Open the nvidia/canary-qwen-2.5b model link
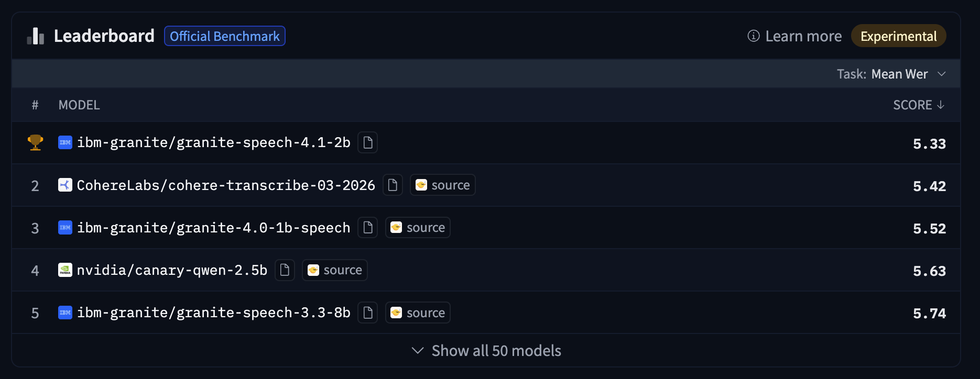Image resolution: width=980 pixels, height=379 pixels. (172, 270)
